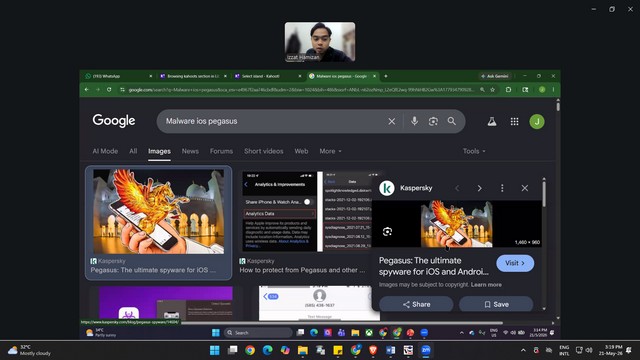
Task: Switch to the Short videos tab
Action: [x=264, y=151]
